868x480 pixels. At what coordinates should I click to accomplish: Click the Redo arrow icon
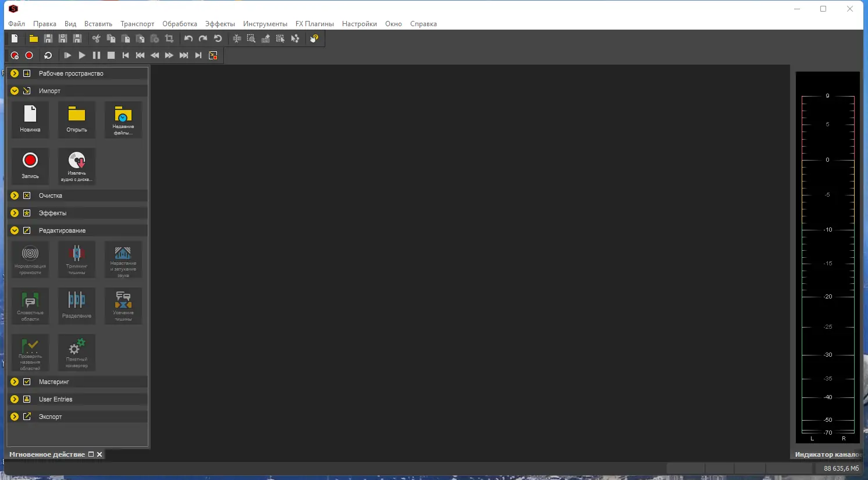tap(203, 38)
